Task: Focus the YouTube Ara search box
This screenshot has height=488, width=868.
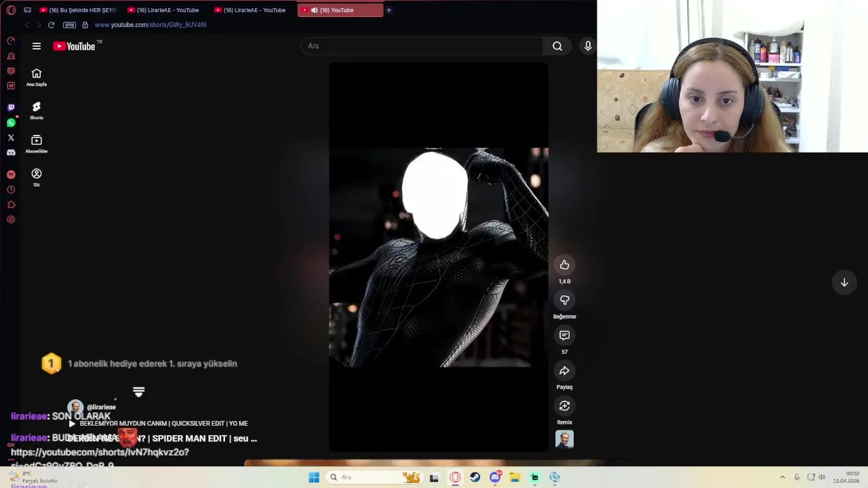Action: pos(422,46)
